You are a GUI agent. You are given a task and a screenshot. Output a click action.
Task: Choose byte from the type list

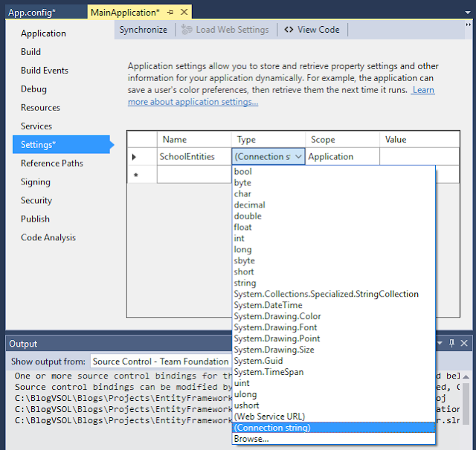[334, 183]
